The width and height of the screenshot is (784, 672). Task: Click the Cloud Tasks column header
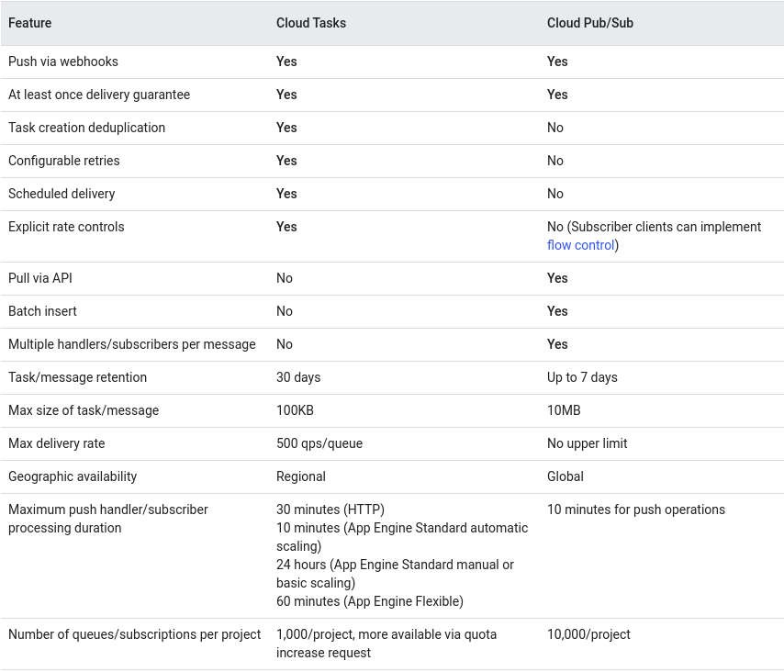click(x=311, y=23)
